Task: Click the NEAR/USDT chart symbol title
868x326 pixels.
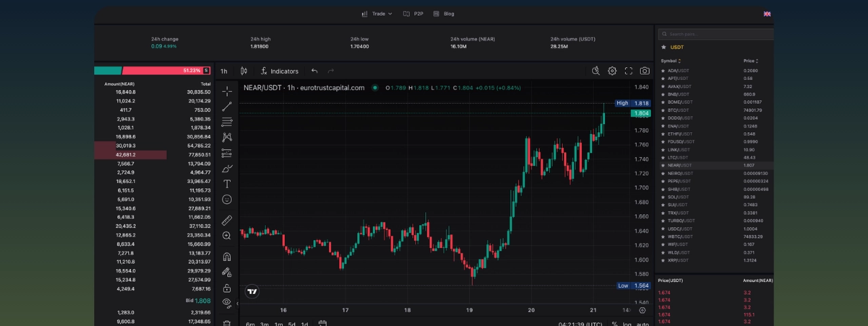Action: click(x=304, y=87)
